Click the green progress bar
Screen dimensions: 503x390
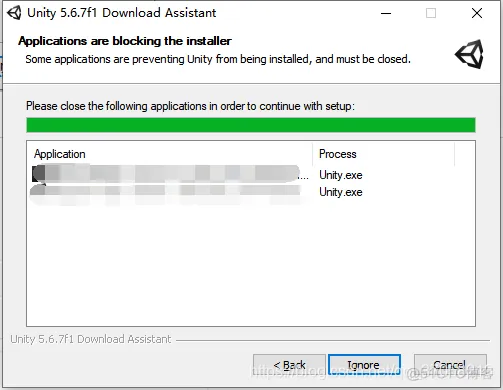click(x=251, y=125)
